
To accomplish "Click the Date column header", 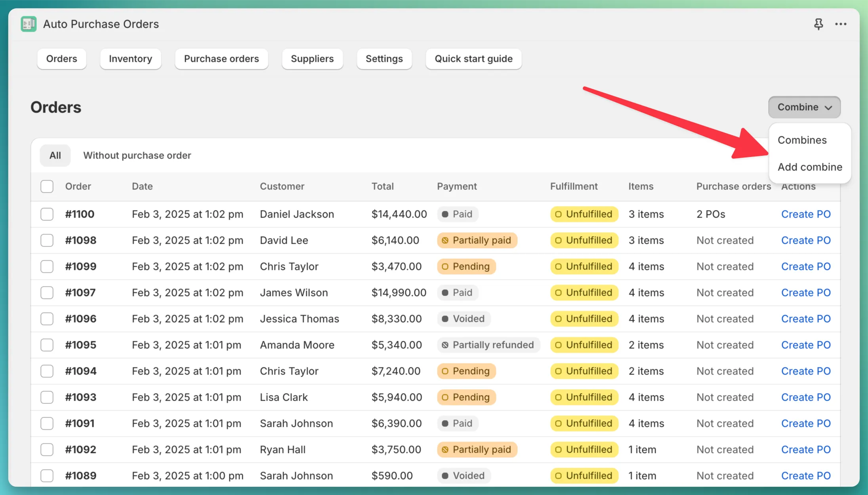I will pyautogui.click(x=142, y=186).
